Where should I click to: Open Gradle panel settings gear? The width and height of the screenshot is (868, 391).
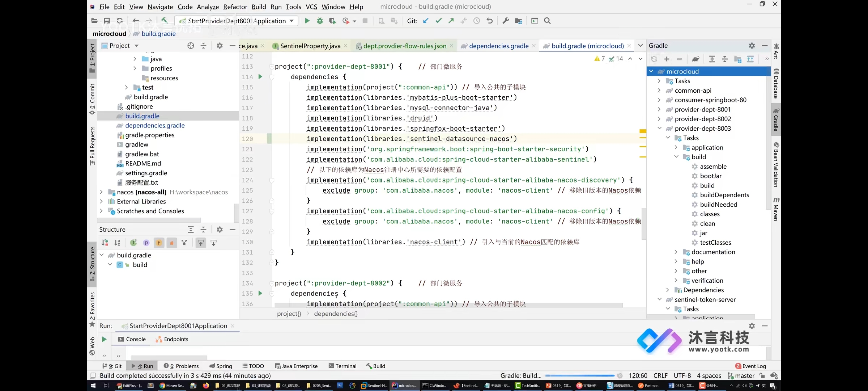[752, 46]
